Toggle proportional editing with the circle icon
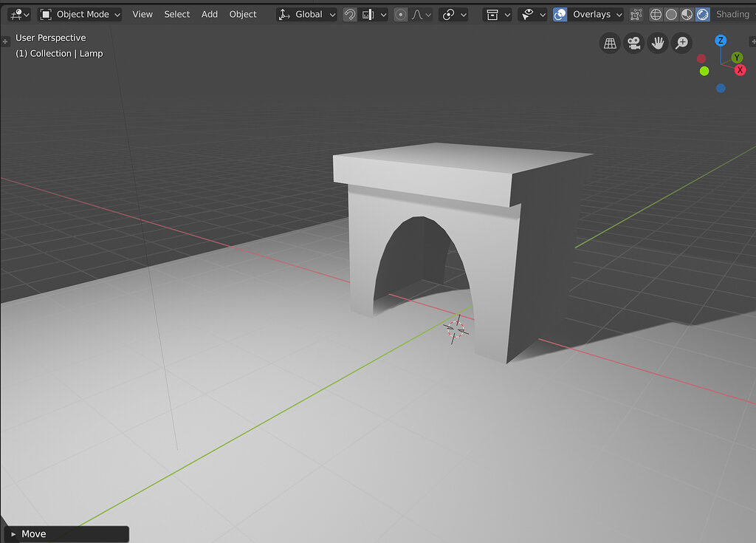 pos(400,14)
